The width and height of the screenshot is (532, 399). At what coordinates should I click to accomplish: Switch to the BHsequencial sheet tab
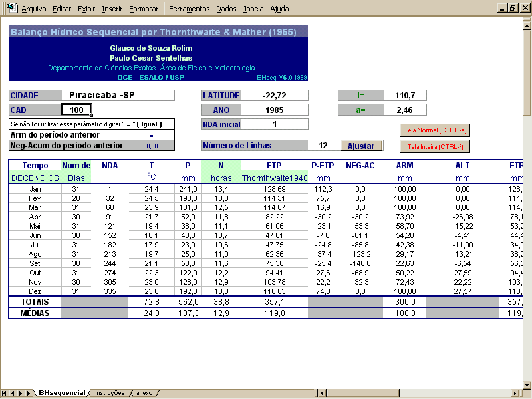pyautogui.click(x=62, y=393)
